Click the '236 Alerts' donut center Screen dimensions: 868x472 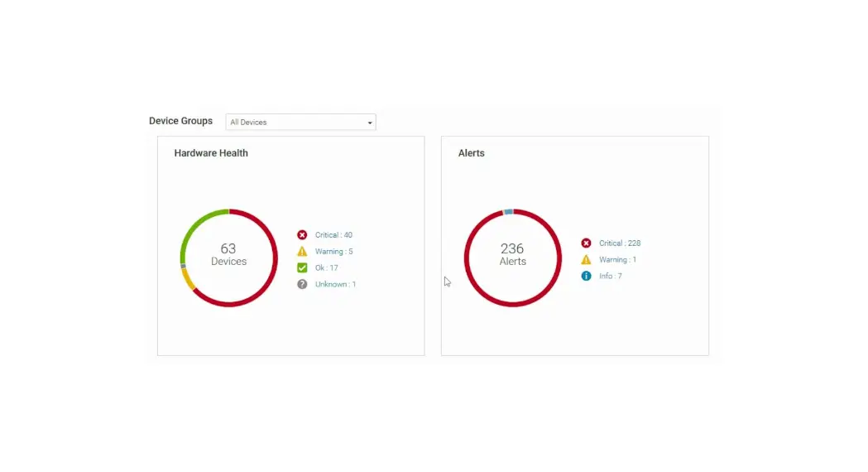[x=512, y=254]
